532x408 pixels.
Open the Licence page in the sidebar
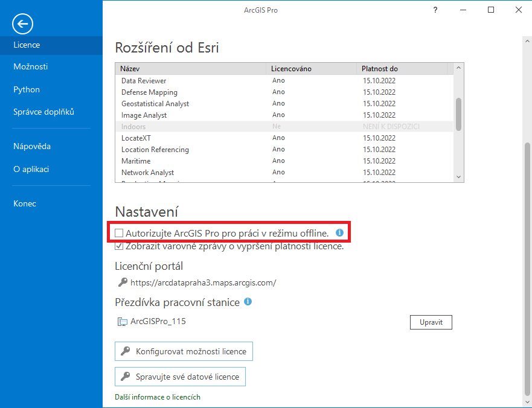tap(51, 45)
